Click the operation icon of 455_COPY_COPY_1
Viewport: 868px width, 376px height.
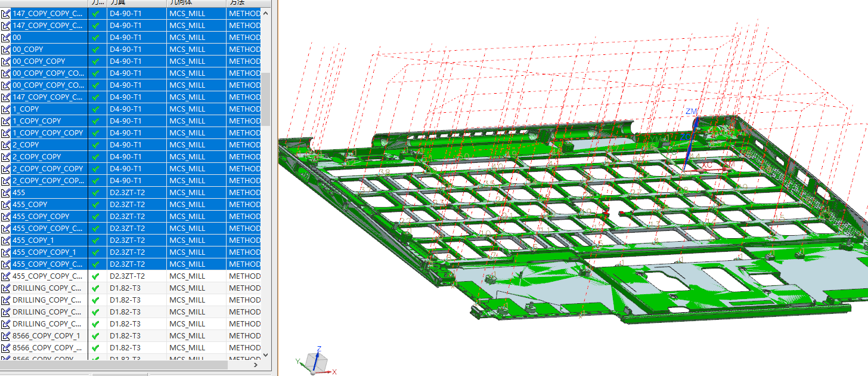coord(5,252)
